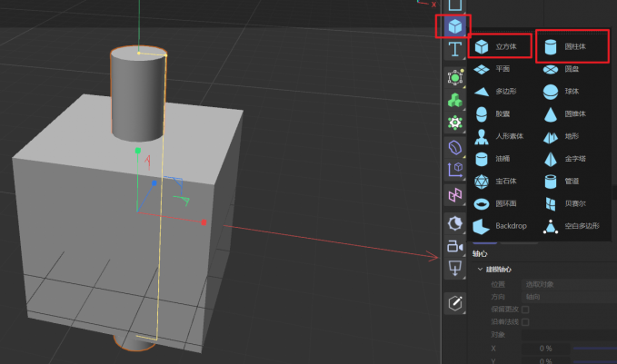This screenshot has width=617, height=364.
Task: Open the purple deformer tool icon
Action: (455, 148)
